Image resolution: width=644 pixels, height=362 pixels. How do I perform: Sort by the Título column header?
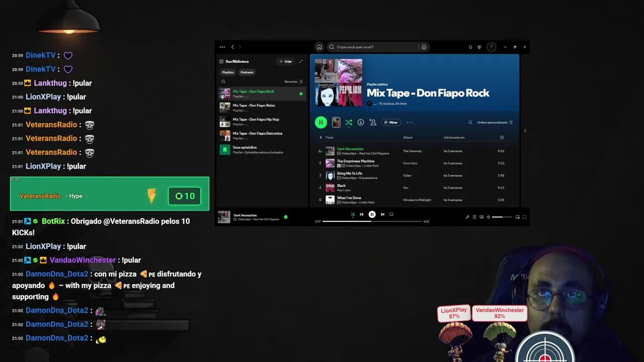tap(330, 137)
